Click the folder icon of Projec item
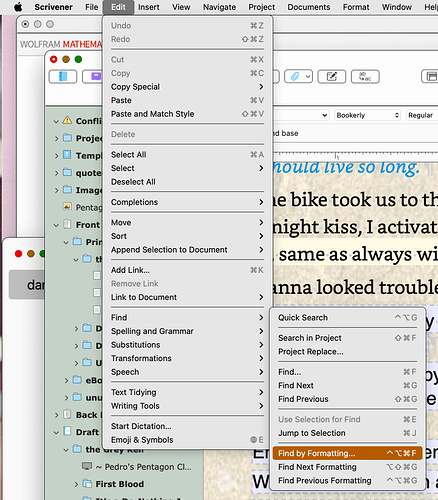 click(x=67, y=138)
